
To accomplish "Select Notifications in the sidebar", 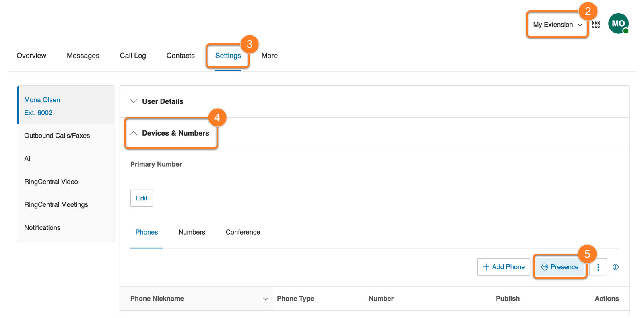I will 42,227.
